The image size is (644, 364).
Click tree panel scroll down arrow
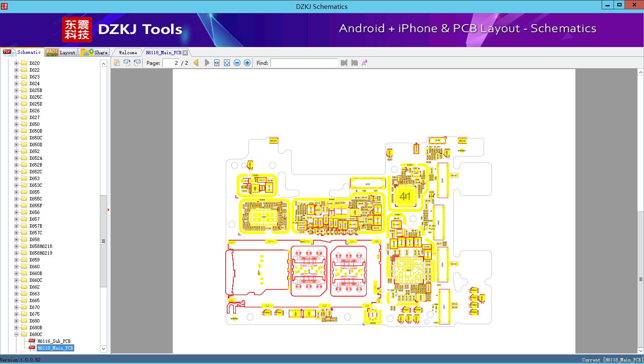click(x=103, y=349)
